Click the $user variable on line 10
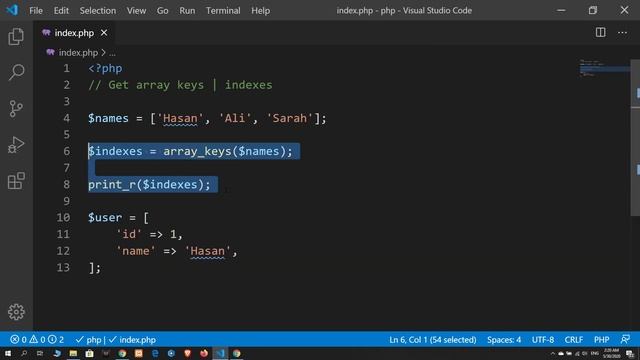The width and height of the screenshot is (640, 360). (105, 218)
